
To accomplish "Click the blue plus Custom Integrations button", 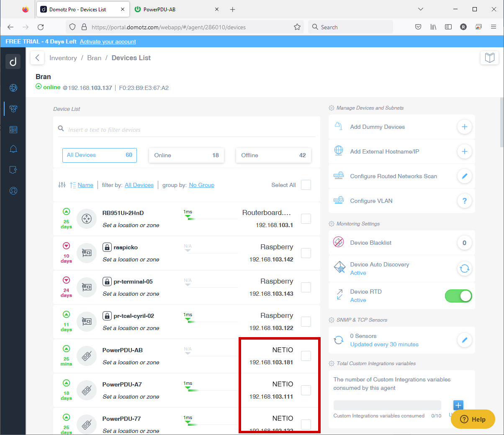I will click(458, 405).
